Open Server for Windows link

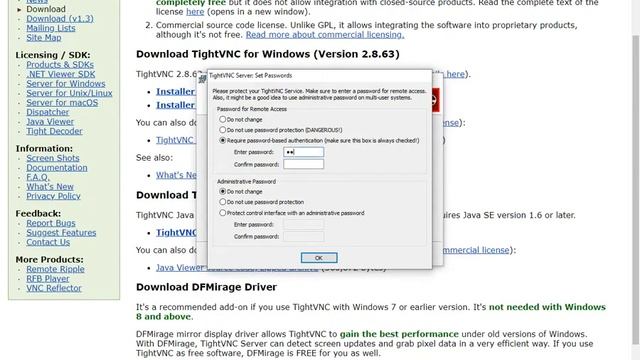click(x=66, y=84)
